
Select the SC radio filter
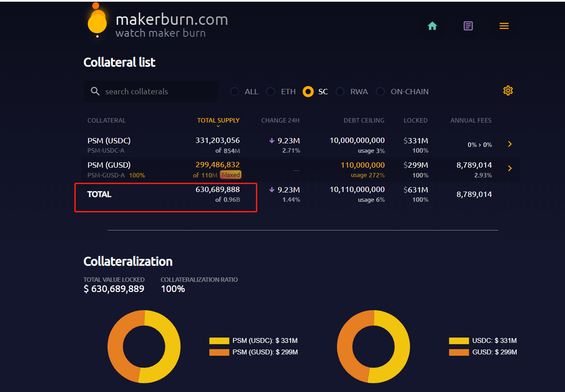[308, 92]
